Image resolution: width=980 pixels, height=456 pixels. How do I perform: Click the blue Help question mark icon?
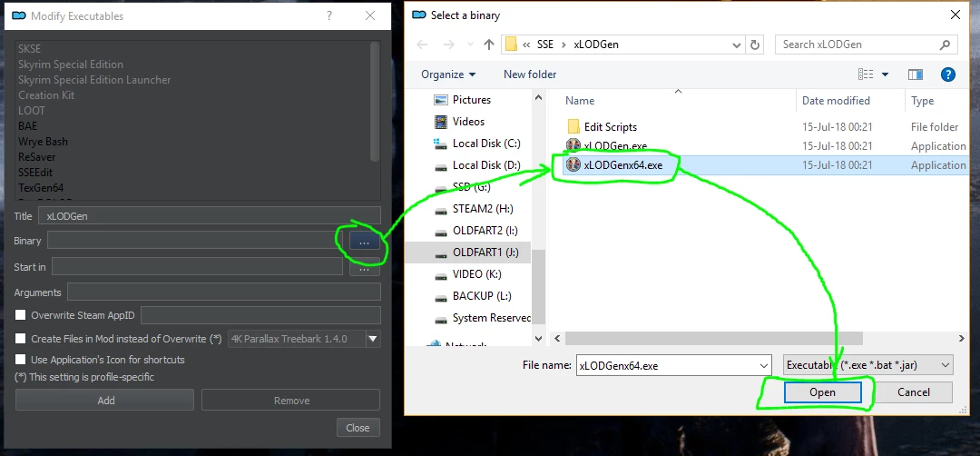click(947, 74)
